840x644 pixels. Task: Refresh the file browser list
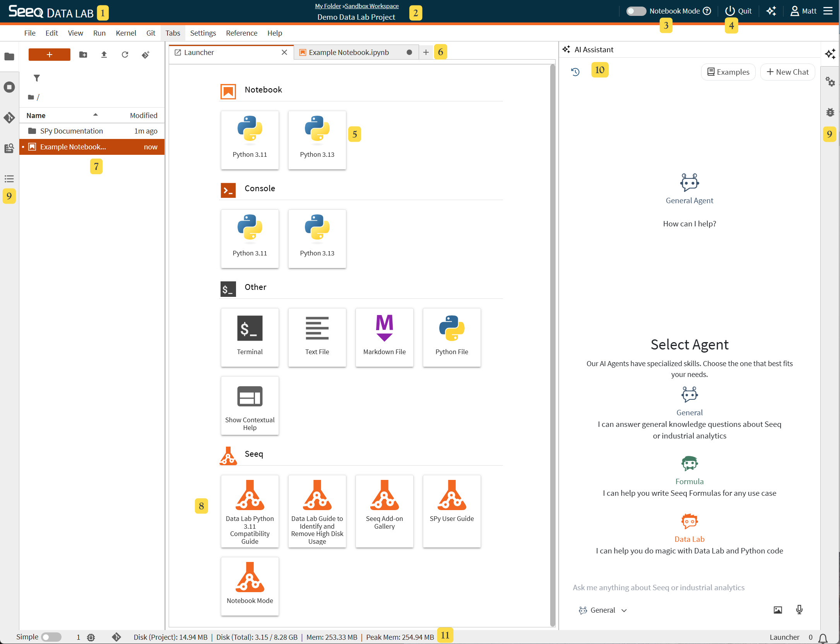[x=125, y=55]
